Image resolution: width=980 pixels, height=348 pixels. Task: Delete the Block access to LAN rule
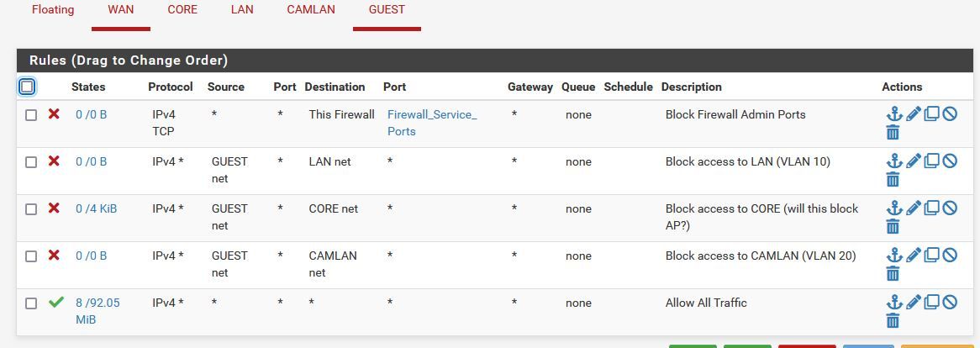point(893,180)
